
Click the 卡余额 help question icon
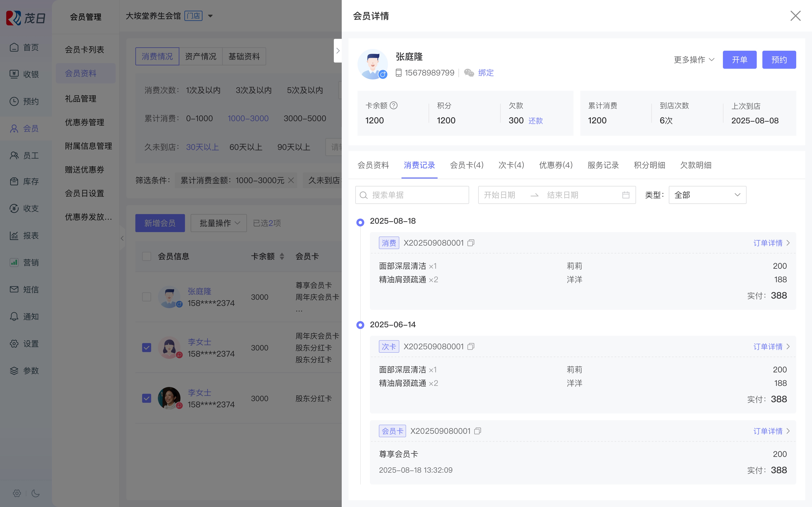click(x=394, y=106)
